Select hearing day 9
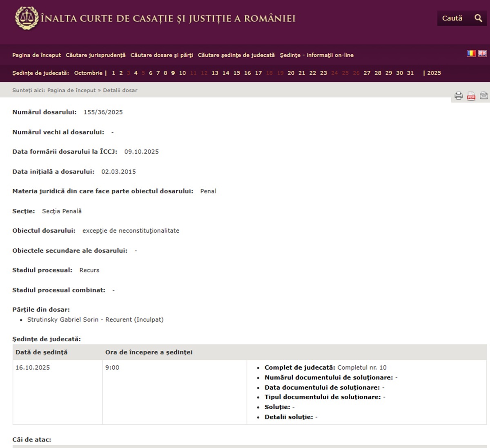Image resolution: width=490 pixels, height=448 pixels. click(x=173, y=73)
